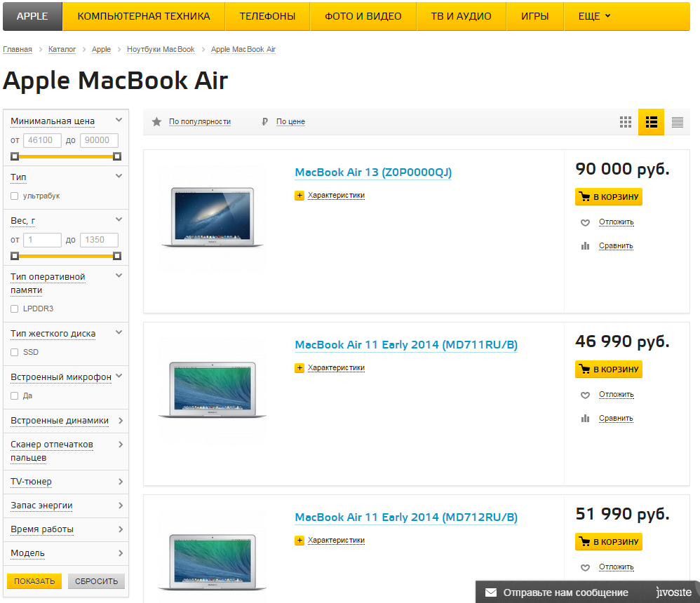Open MacBook Air 11 Early 2014 (MD712RU/B) link

point(406,517)
